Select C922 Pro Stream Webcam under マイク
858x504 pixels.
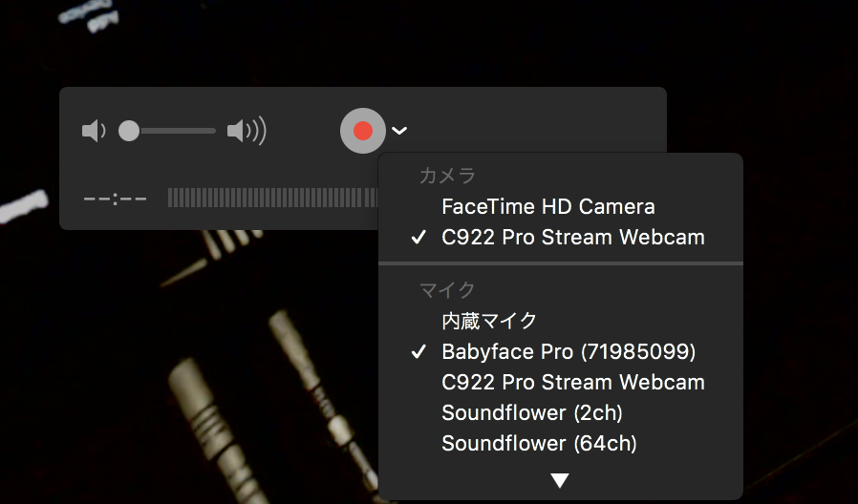point(572,383)
